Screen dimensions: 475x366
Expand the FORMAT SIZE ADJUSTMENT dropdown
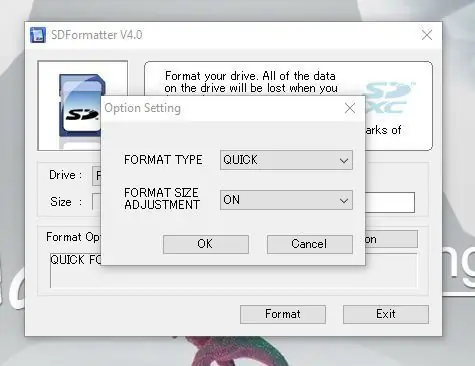[286, 200]
